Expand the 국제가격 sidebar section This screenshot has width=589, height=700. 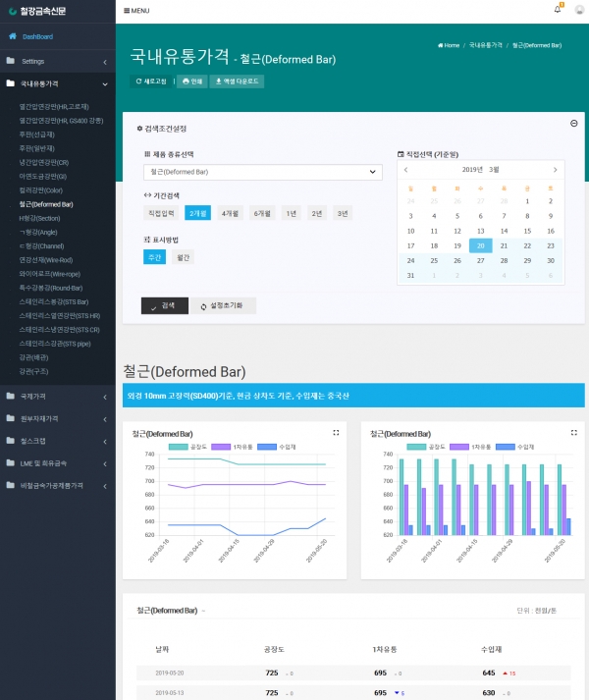click(58, 397)
